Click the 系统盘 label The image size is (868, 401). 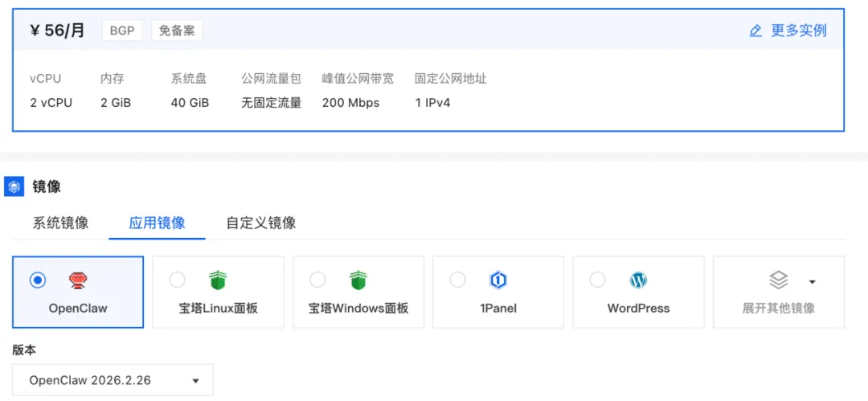[x=189, y=79]
